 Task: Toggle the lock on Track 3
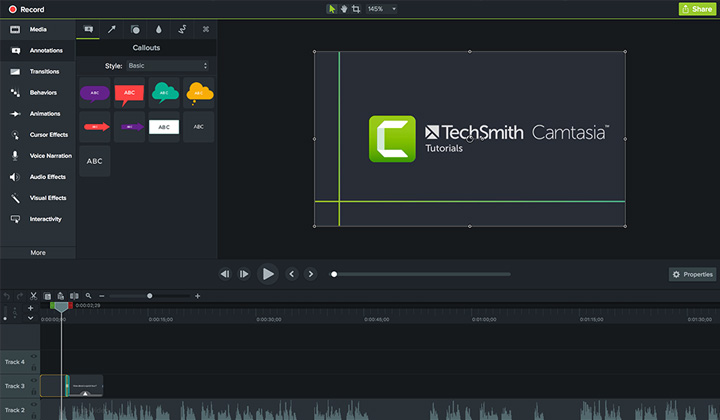click(x=34, y=392)
